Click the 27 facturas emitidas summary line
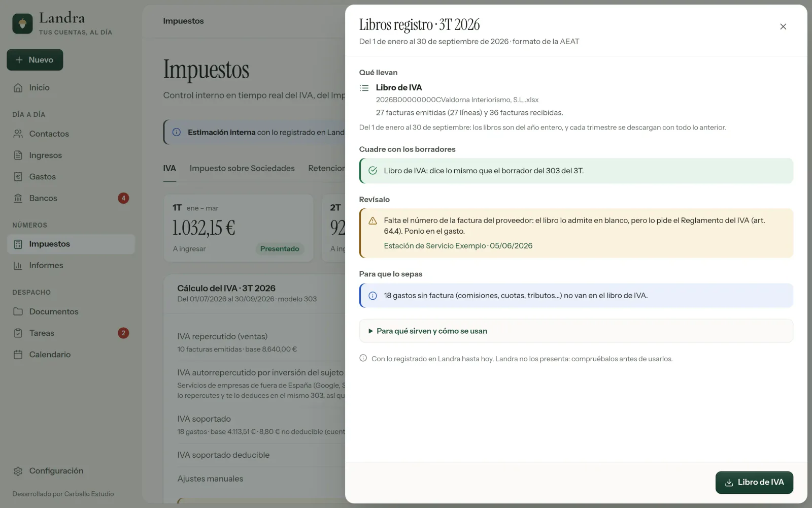The image size is (812, 508). [x=469, y=113]
